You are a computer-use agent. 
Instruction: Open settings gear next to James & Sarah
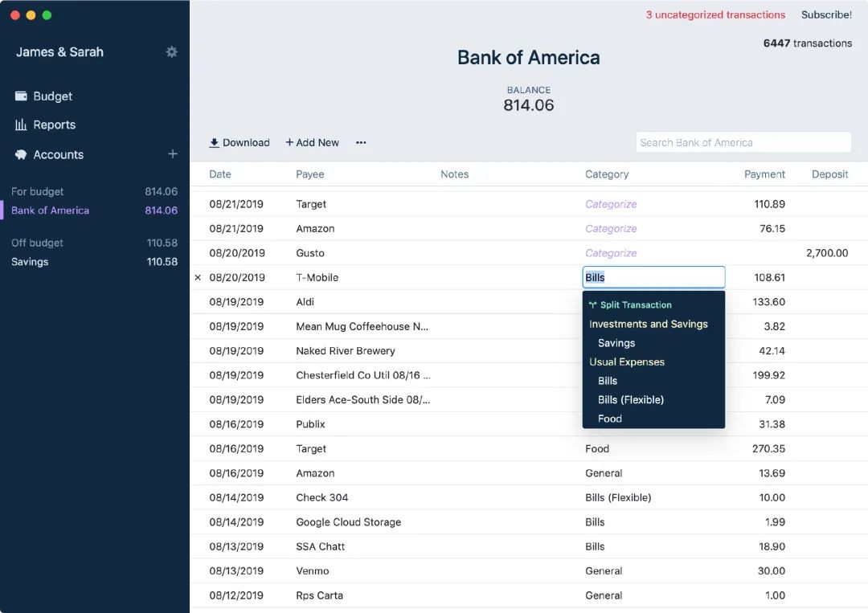(x=171, y=51)
